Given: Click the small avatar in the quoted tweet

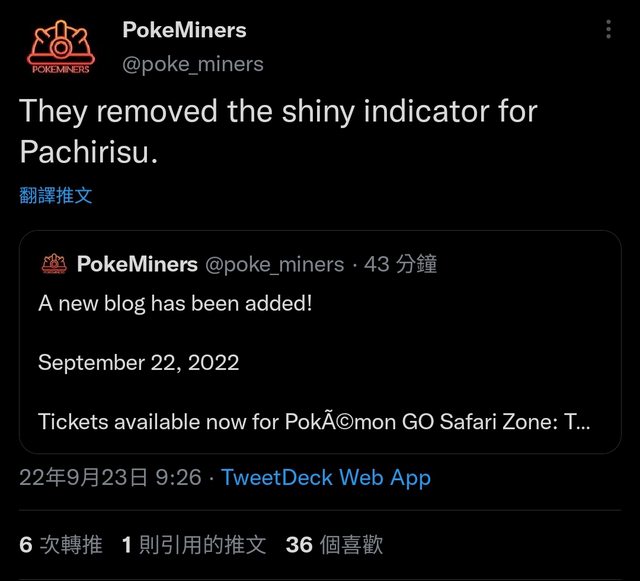Looking at the screenshot, I should pos(52,265).
